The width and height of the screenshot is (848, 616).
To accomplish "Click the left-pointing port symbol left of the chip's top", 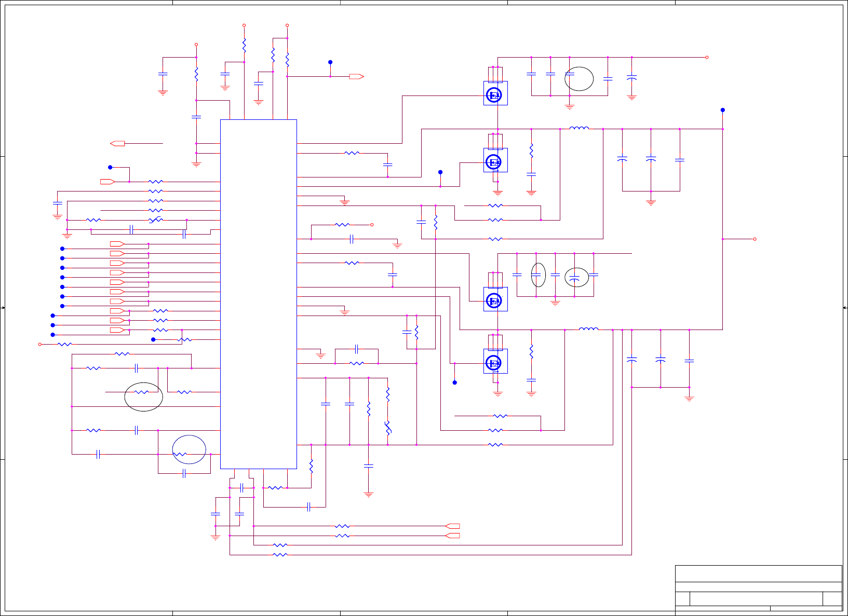I will (x=118, y=143).
